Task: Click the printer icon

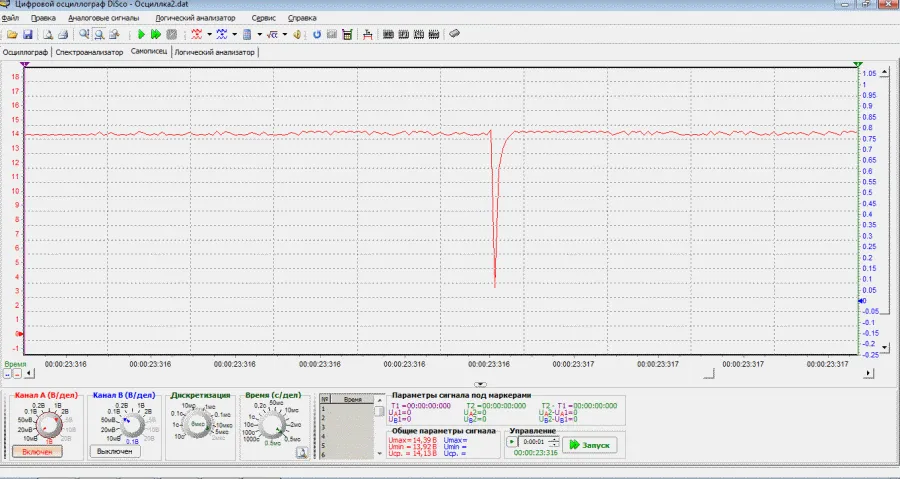Action: pyautogui.click(x=63, y=34)
